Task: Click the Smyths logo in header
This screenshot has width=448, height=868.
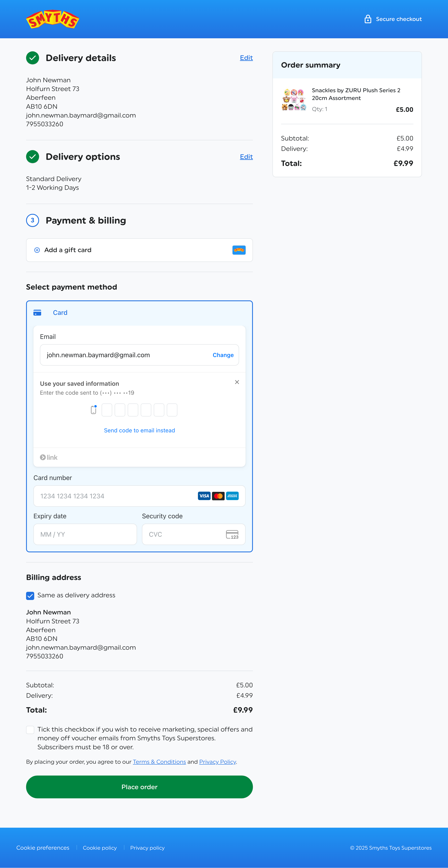Action: click(x=53, y=19)
